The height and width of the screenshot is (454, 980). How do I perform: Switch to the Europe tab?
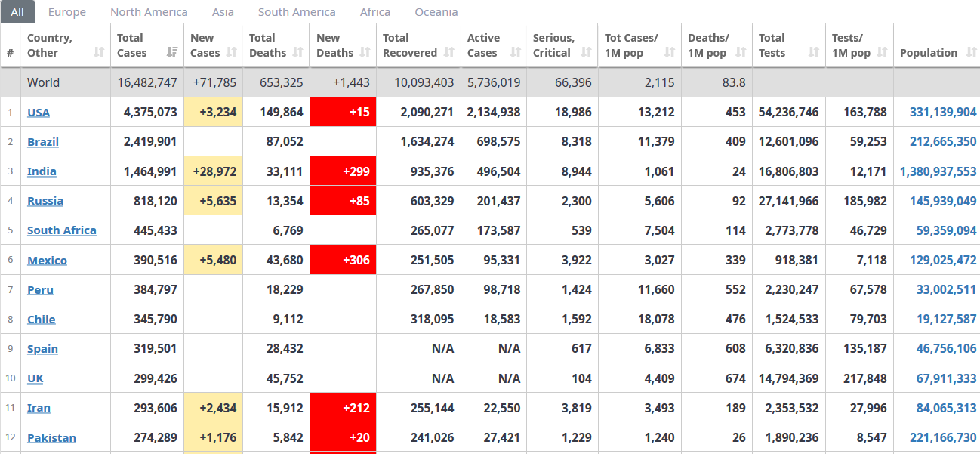coord(67,12)
